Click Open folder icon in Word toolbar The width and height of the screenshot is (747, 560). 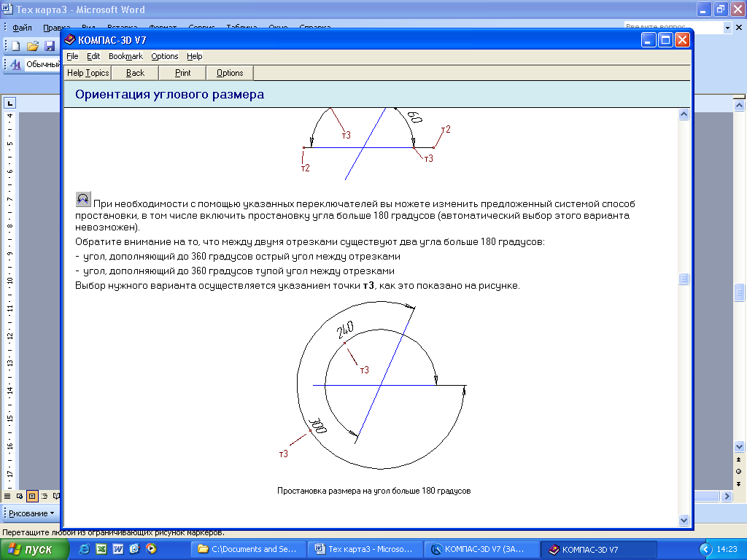pyautogui.click(x=32, y=46)
